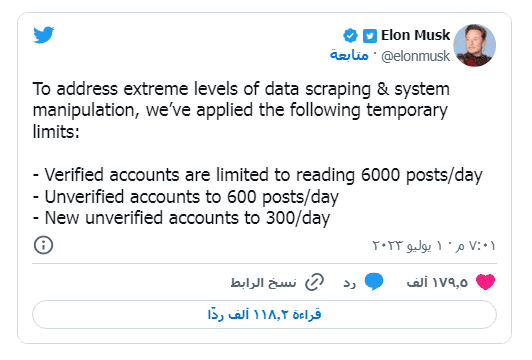
Task: Open the Elon Musk display name
Action: coord(415,35)
